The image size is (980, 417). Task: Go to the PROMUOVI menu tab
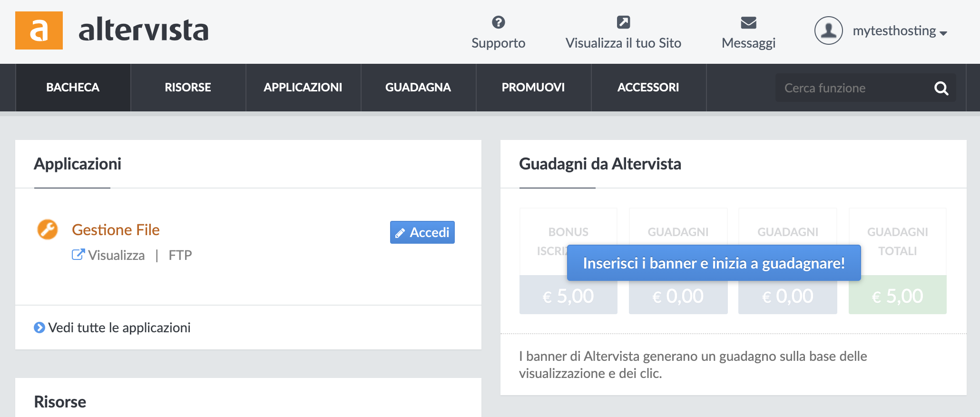533,88
